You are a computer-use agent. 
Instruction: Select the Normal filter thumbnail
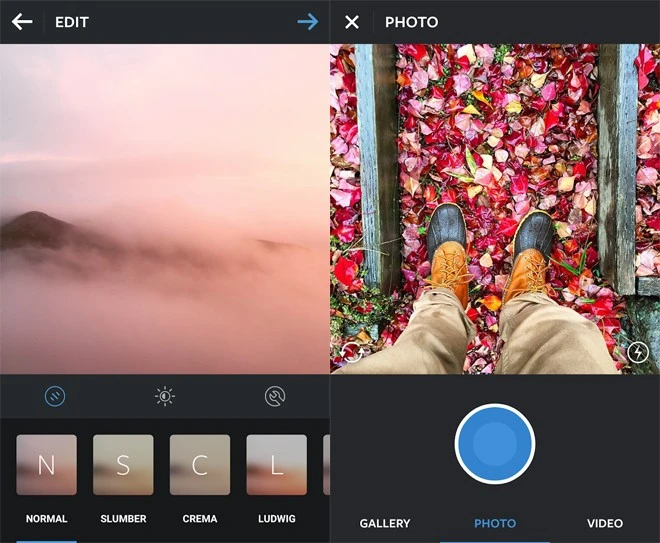(47, 465)
